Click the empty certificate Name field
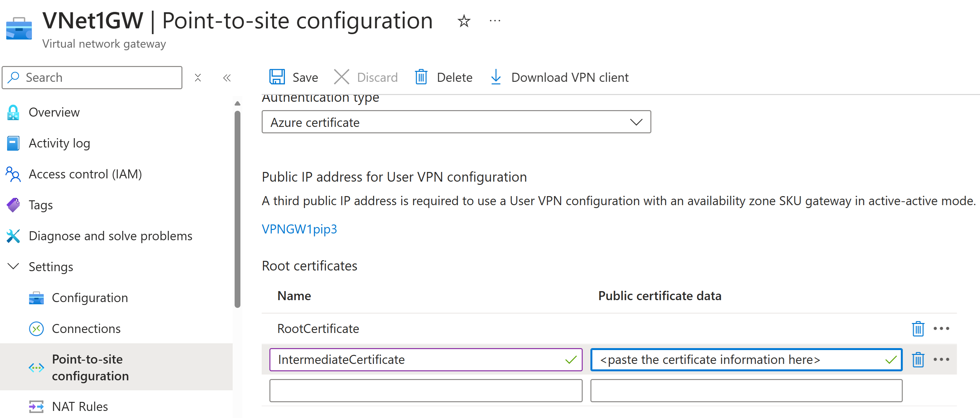This screenshot has height=418, width=980. click(x=425, y=391)
